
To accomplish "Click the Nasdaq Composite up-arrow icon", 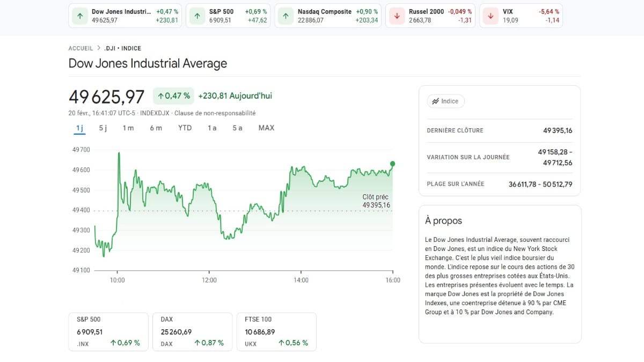I will pos(286,16).
